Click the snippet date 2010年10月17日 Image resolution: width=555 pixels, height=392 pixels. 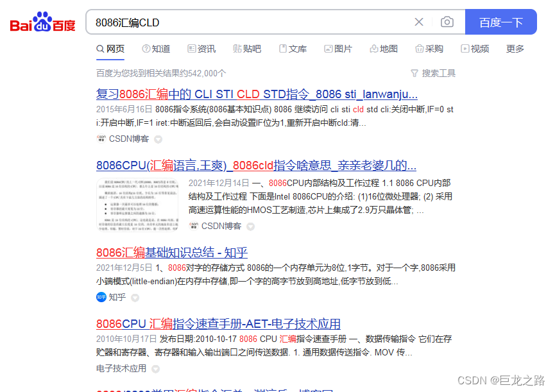pos(126,339)
